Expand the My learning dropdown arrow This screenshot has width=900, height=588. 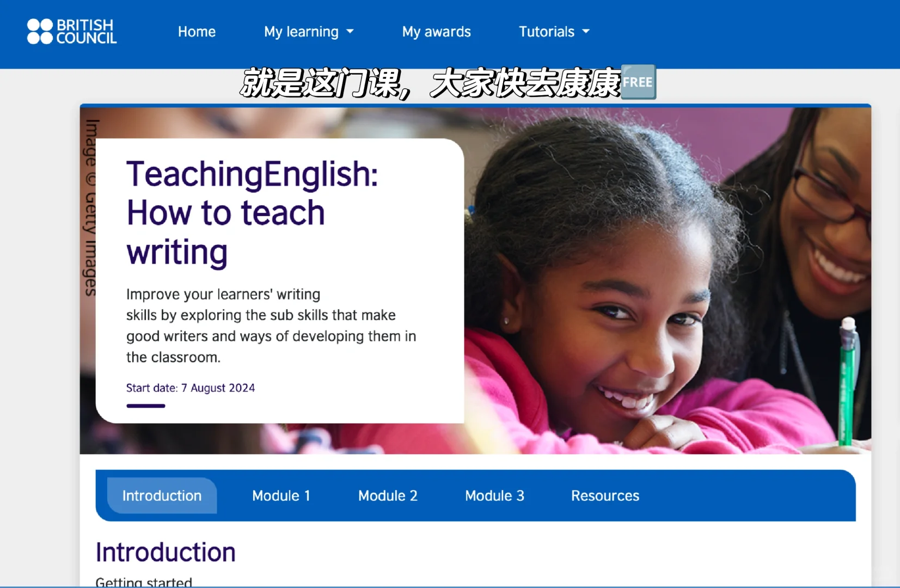(350, 32)
